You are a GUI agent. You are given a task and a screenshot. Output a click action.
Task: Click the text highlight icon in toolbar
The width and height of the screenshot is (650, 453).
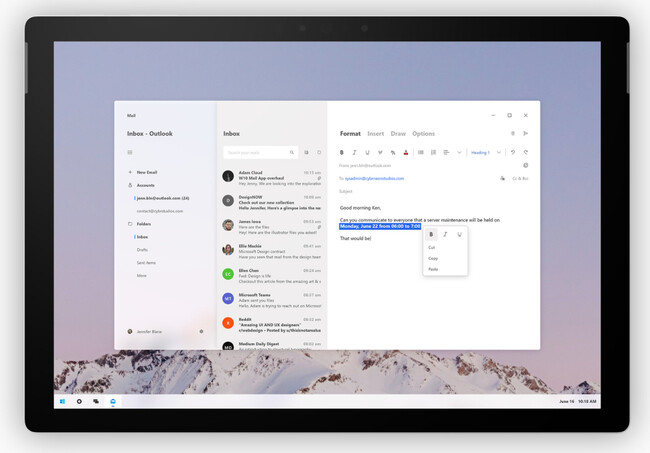click(x=393, y=153)
